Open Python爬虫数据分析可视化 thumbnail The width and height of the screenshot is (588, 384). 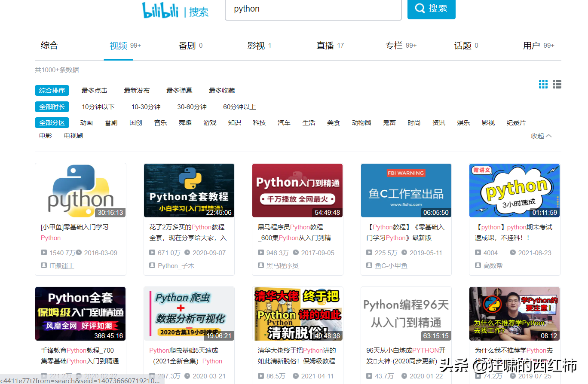189,314
